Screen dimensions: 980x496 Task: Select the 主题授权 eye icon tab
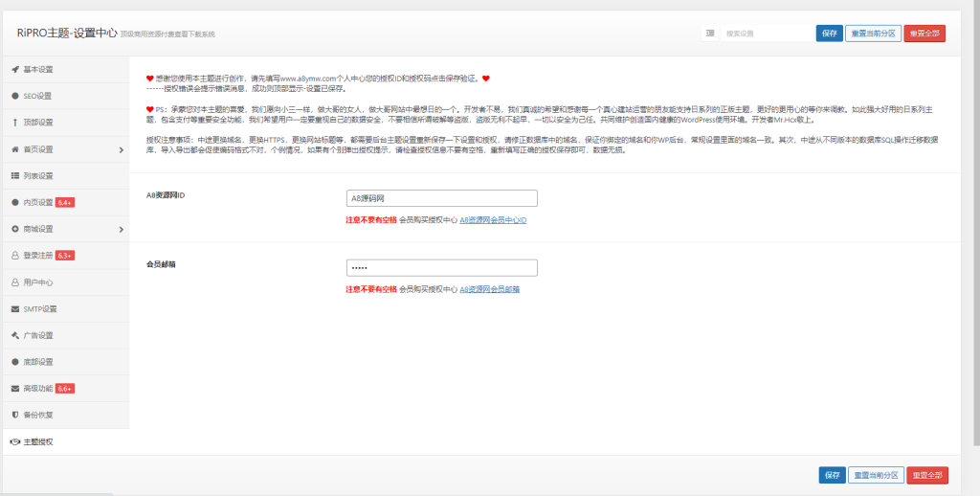15,441
